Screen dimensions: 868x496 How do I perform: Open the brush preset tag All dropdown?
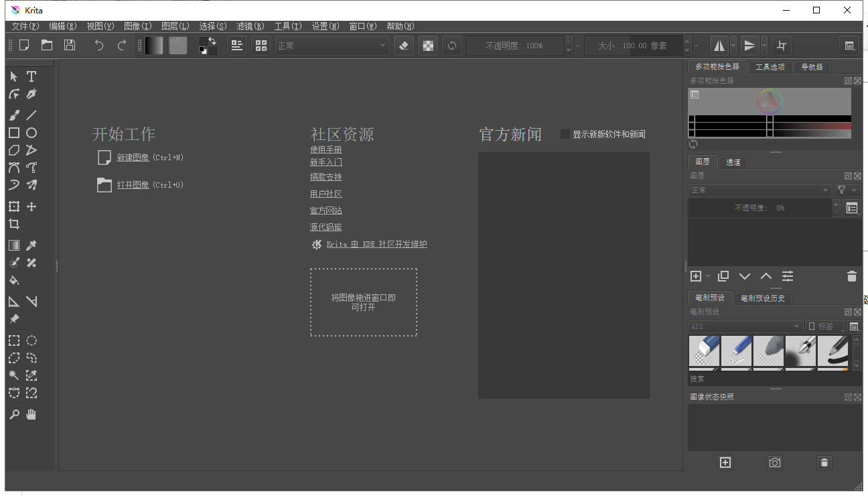(745, 326)
